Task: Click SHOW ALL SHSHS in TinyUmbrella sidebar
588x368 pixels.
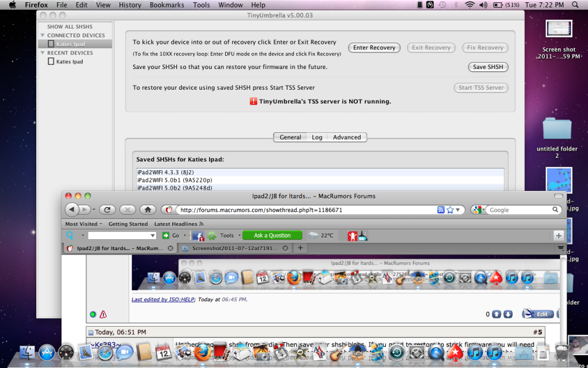Action: click(69, 26)
